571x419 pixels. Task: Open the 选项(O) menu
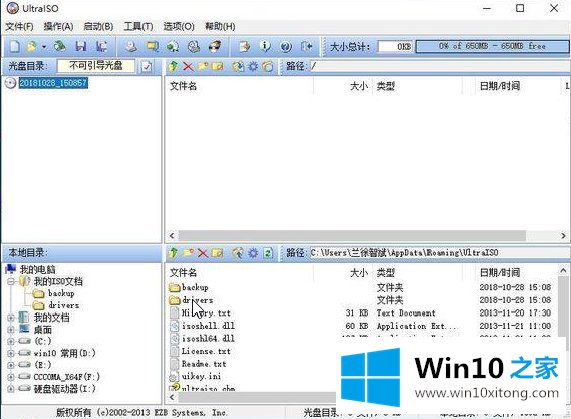(178, 27)
